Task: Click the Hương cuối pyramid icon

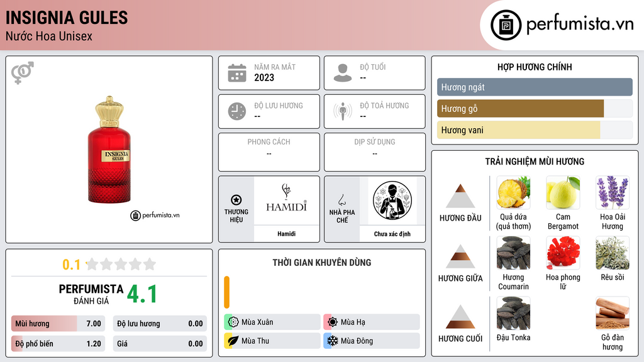Action: 460,317
